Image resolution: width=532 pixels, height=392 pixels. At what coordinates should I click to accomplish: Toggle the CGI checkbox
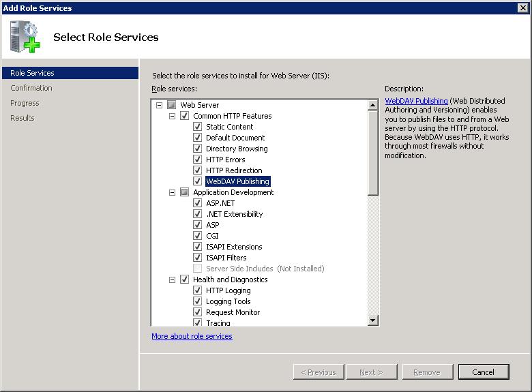click(198, 236)
